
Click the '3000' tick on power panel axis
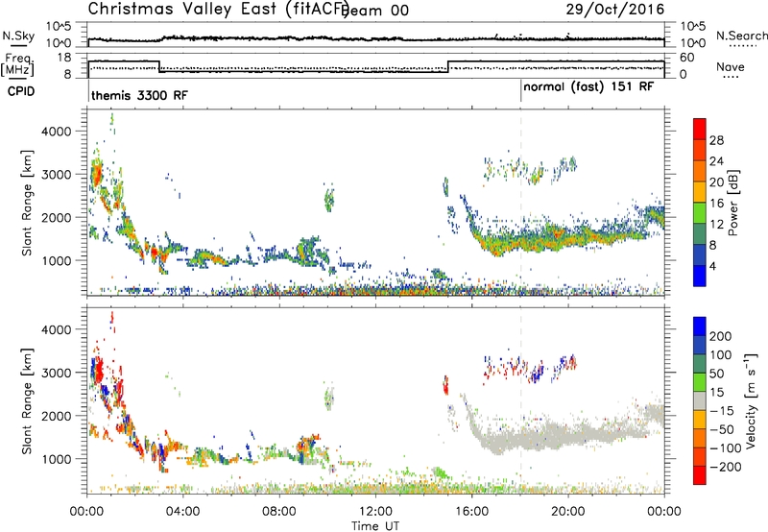pyautogui.click(x=56, y=175)
